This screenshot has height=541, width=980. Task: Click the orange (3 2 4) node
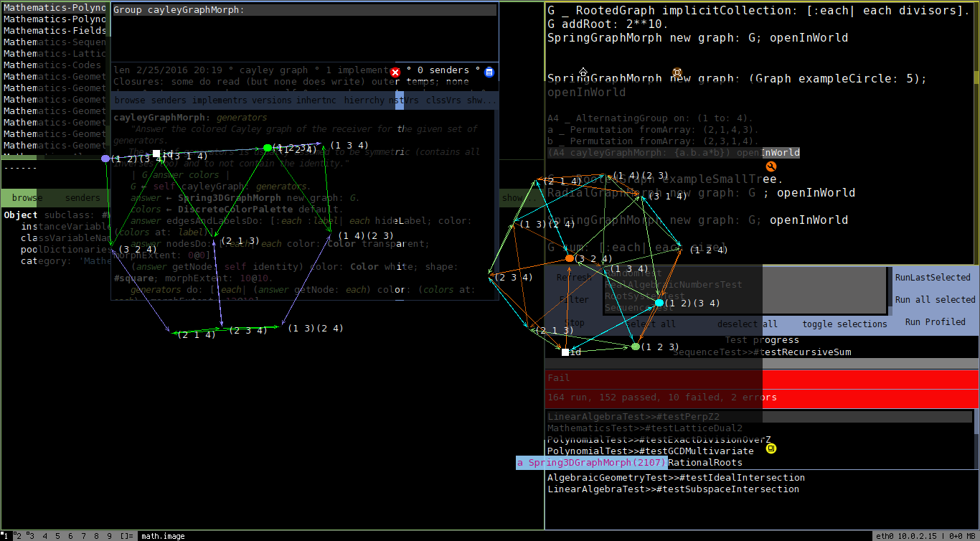(x=570, y=258)
